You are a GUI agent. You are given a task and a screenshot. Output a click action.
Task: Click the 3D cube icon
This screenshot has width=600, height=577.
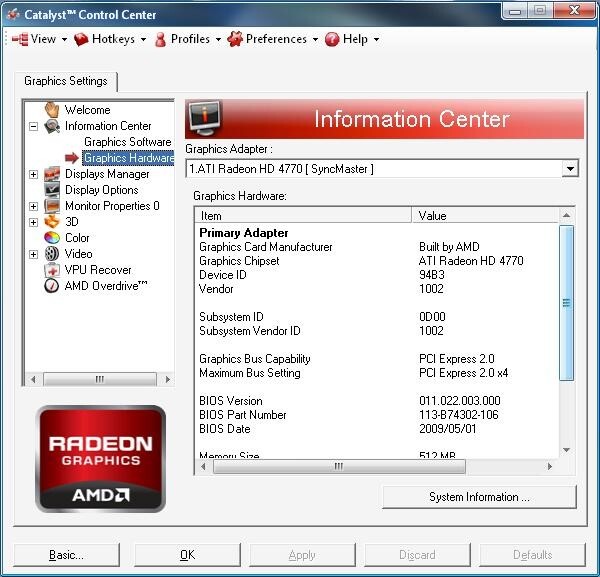coord(52,222)
